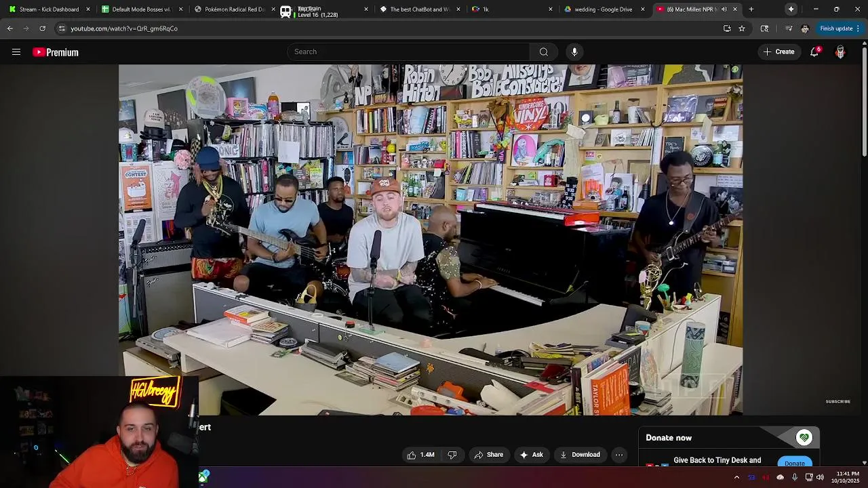Image resolution: width=868 pixels, height=488 pixels.
Task: Open the YouTube account avatar menu
Action: (x=840, y=52)
